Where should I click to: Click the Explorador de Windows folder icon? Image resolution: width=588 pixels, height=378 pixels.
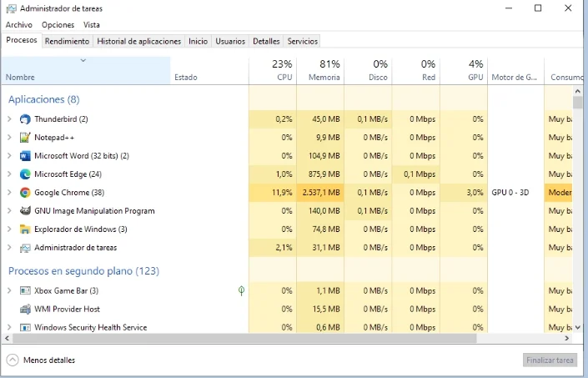(25, 229)
